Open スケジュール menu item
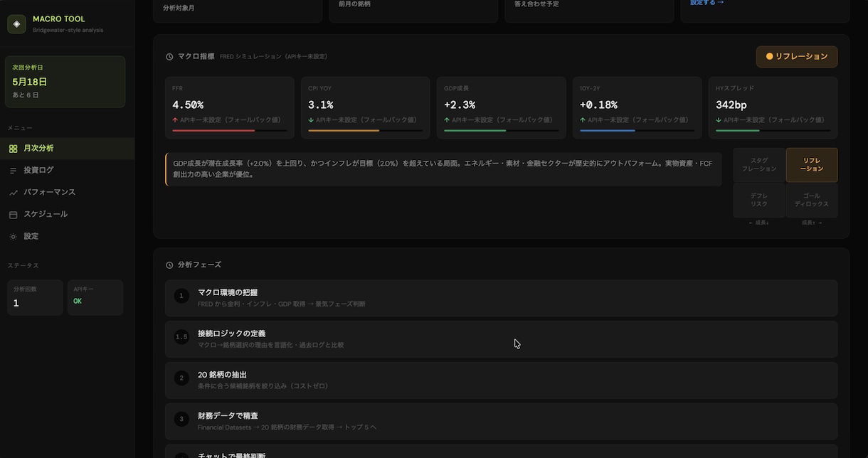Screen dimensions: 868x458 [67, 215]
